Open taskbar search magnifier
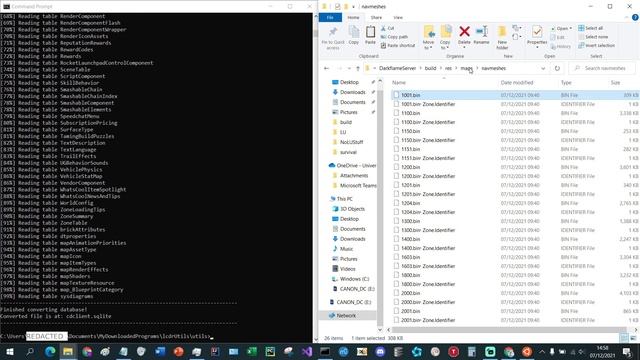 click(30, 351)
